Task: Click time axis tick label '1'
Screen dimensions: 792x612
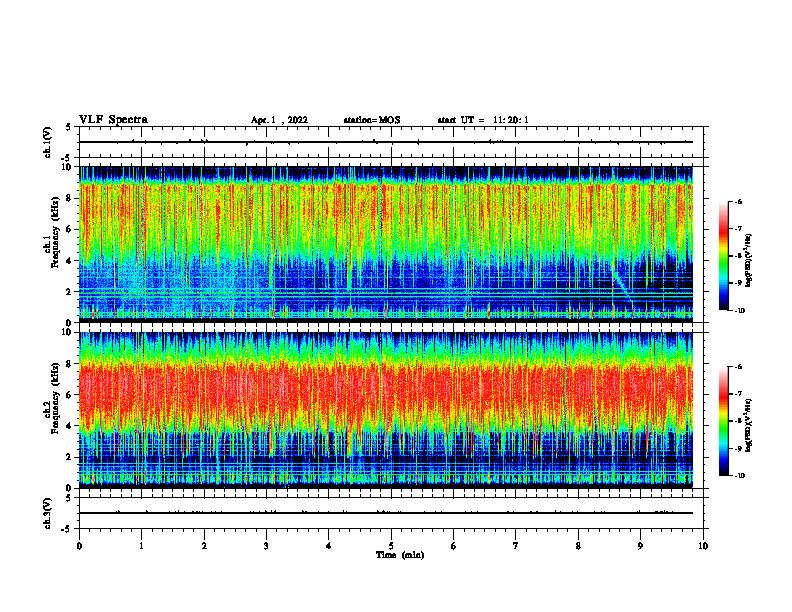Action: tap(141, 546)
